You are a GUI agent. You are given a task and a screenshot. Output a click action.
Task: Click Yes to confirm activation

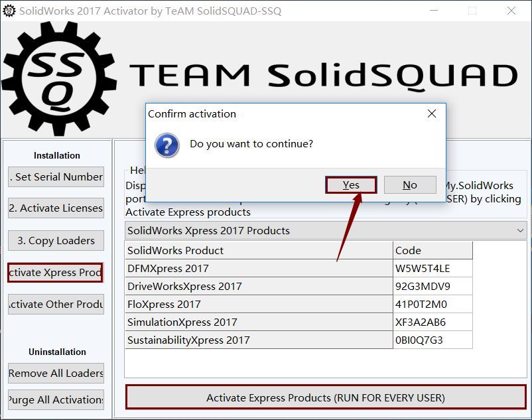tap(350, 184)
